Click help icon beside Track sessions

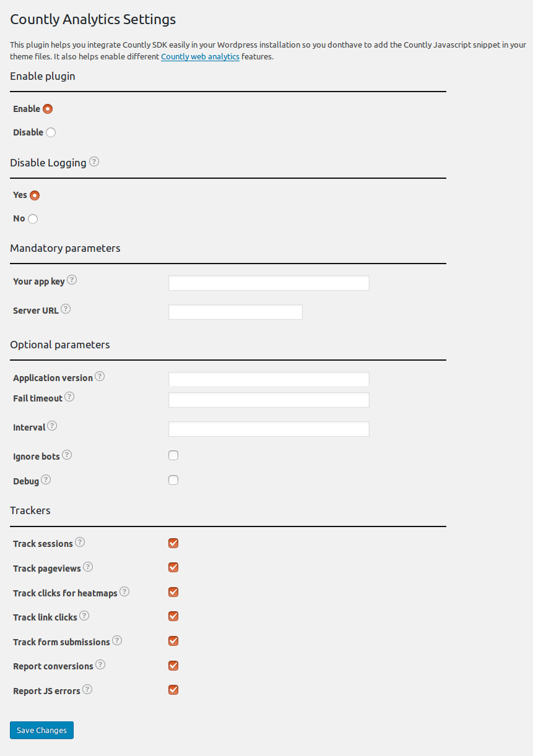(80, 542)
